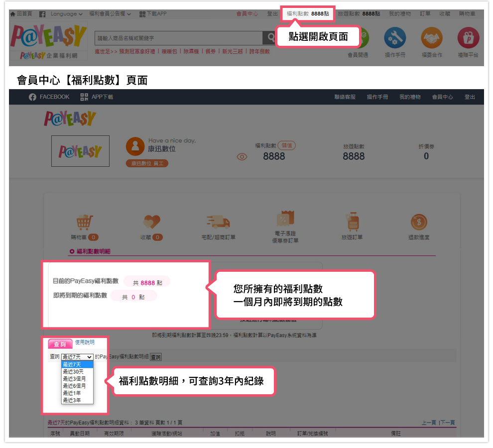Click APP下載 in the dark navigation bar

click(97, 97)
